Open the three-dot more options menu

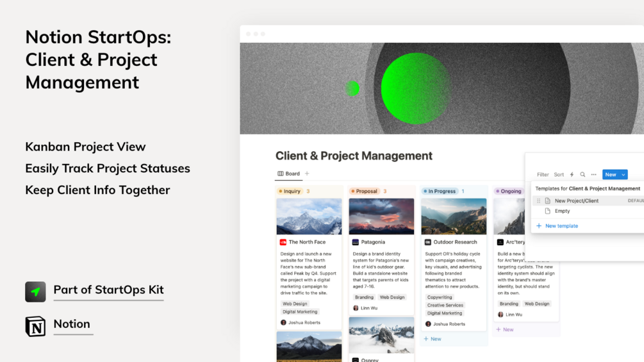tap(593, 174)
